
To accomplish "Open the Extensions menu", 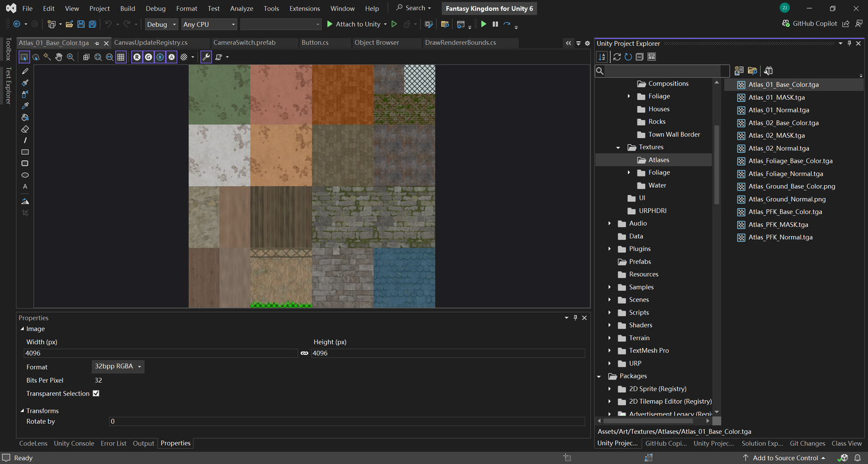I will tap(304, 9).
